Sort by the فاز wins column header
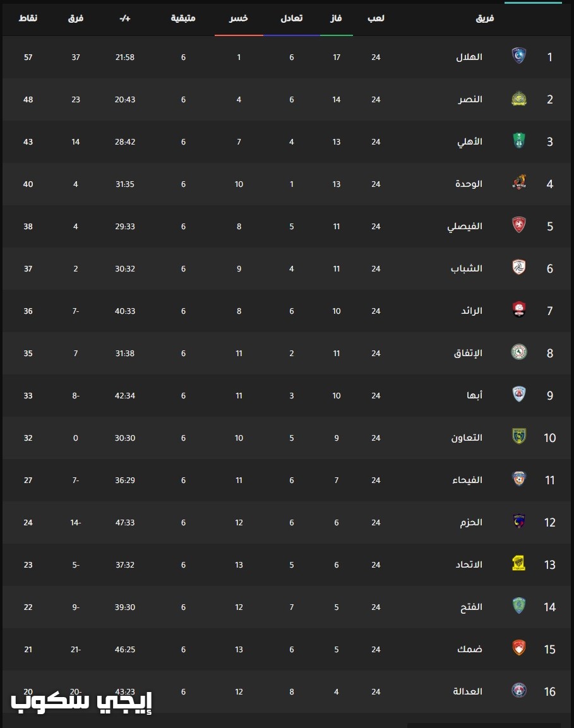 [336, 18]
